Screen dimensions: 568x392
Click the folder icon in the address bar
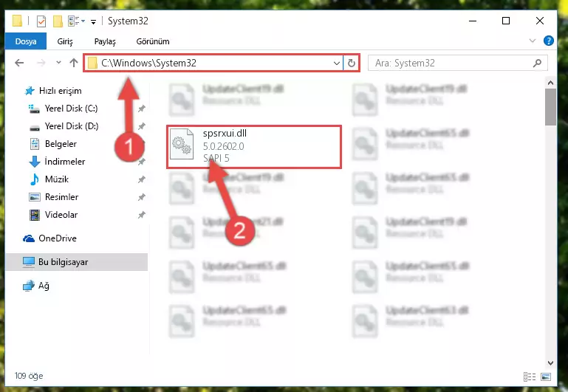[x=92, y=63]
